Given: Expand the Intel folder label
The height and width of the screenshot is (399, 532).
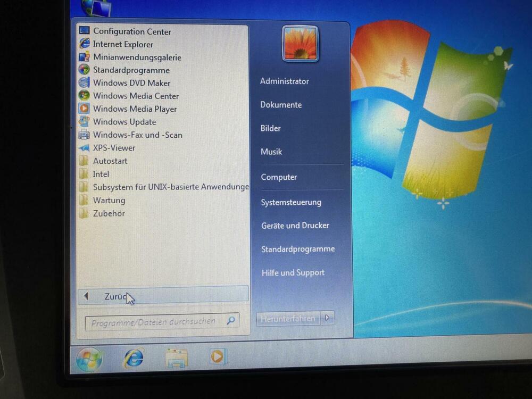Looking at the screenshot, I should (101, 174).
